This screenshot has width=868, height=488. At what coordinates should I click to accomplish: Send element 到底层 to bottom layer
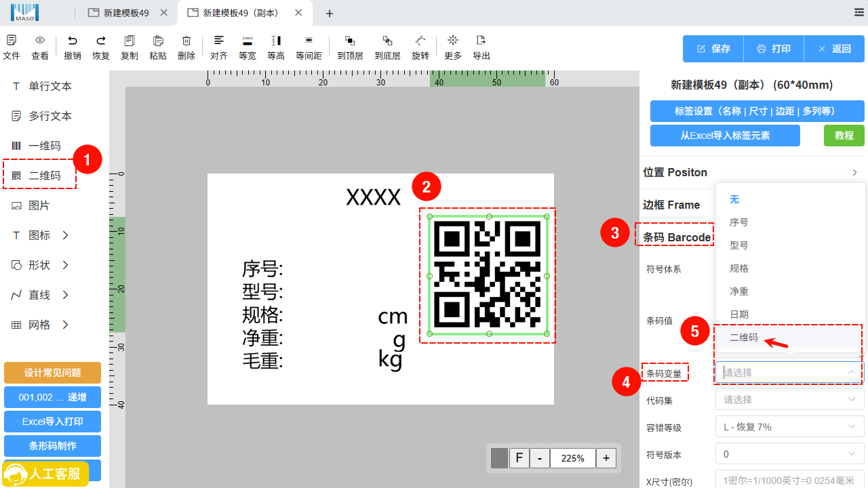coord(387,41)
